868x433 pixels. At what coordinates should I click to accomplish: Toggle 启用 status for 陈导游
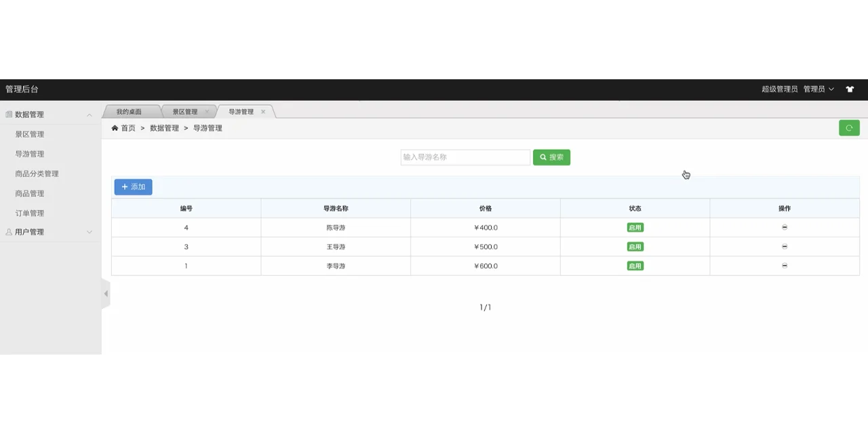tap(635, 228)
